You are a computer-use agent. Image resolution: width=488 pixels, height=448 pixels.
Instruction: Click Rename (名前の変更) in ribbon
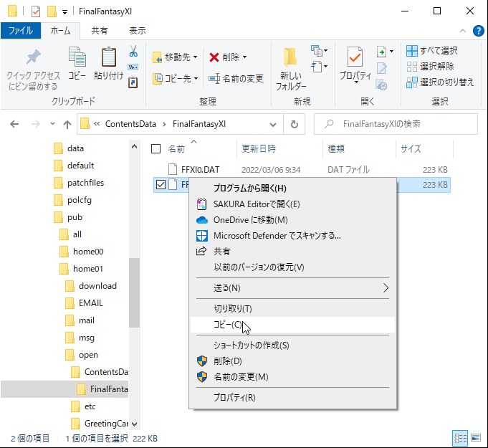pos(236,78)
